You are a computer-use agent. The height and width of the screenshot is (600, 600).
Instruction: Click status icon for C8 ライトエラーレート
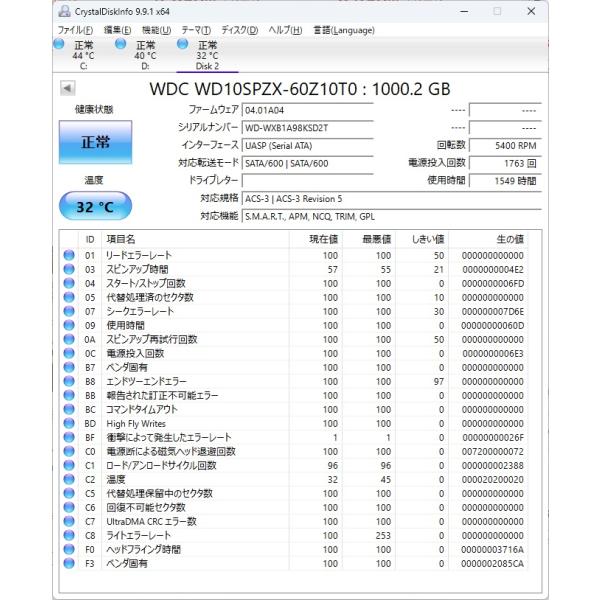point(69,535)
